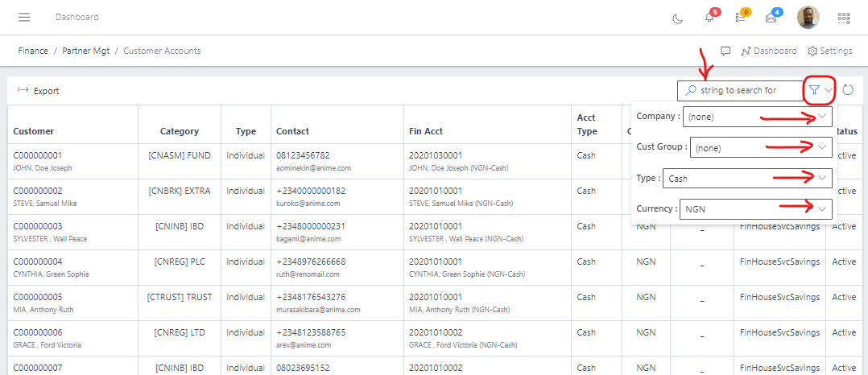Click FinHouseSvcSavings in CYNTHIA row

779,262
